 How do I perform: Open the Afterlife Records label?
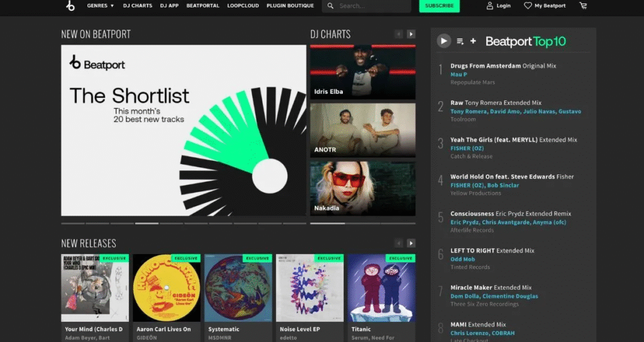click(x=472, y=230)
